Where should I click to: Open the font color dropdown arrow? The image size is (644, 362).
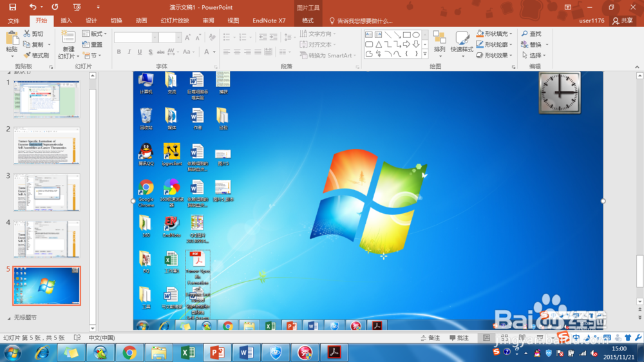pyautogui.click(x=214, y=52)
